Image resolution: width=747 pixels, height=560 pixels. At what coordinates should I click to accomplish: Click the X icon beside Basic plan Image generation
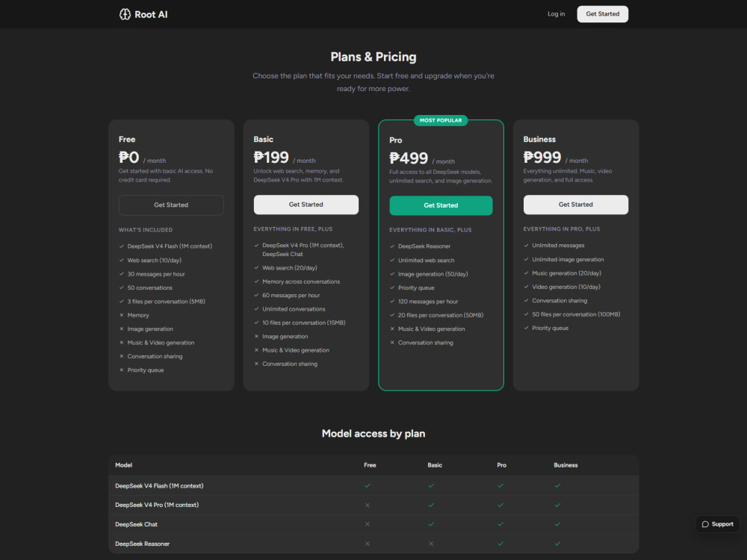click(256, 336)
